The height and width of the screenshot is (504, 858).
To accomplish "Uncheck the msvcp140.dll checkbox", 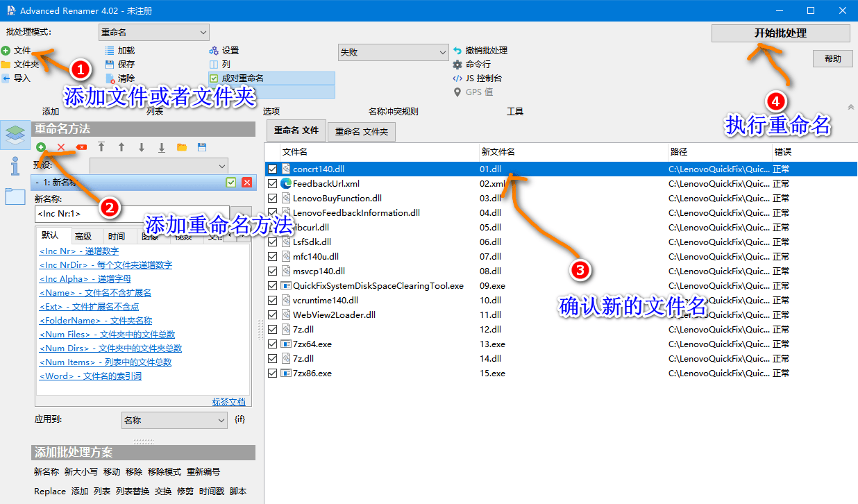I will coord(273,271).
